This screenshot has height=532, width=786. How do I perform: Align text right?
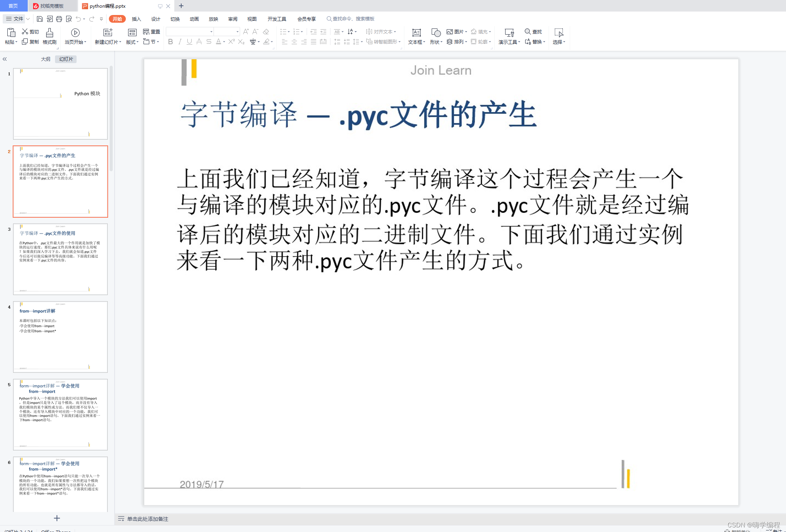pyautogui.click(x=304, y=42)
